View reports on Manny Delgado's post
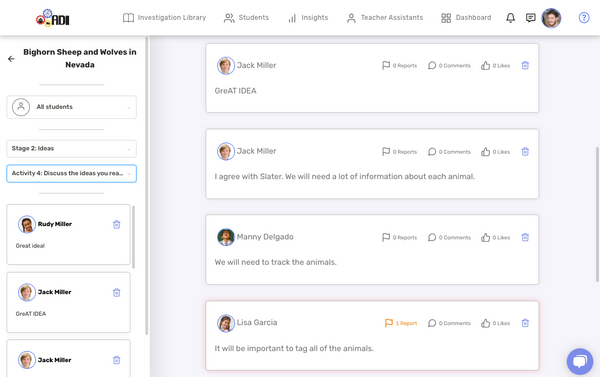 [x=399, y=237]
